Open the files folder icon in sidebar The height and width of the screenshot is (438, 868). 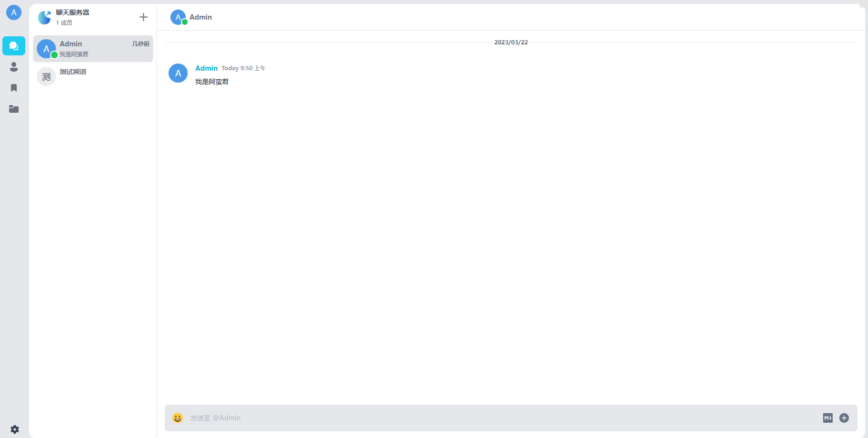14,109
